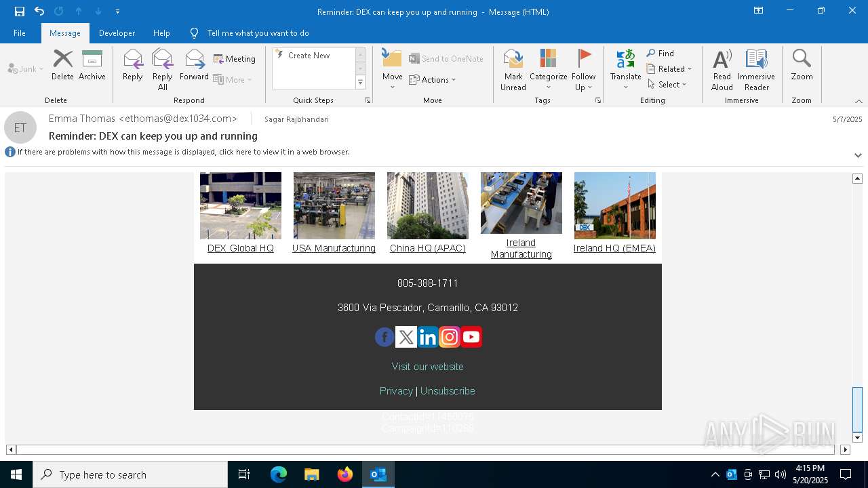868x488 pixels.
Task: Expand the message header chevron
Action: click(x=858, y=155)
